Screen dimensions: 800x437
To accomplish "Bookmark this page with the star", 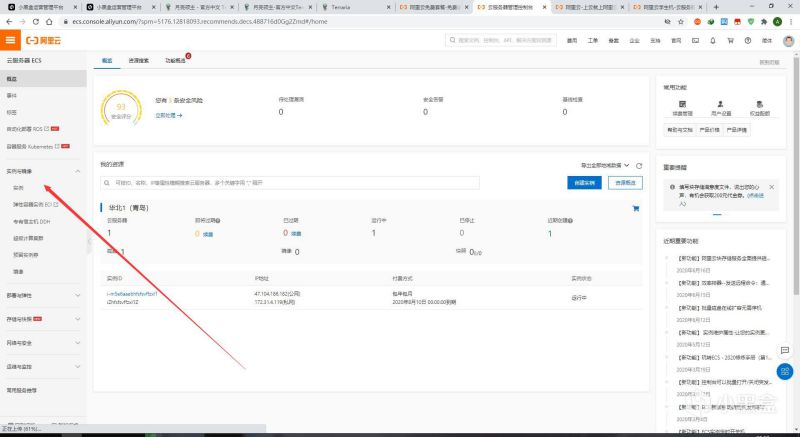I will click(681, 22).
